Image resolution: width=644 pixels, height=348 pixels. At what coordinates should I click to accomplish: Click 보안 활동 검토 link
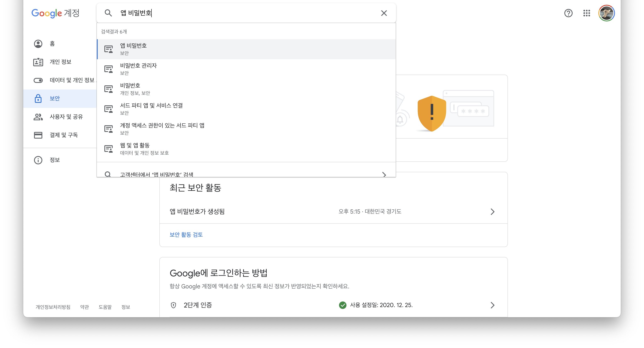(x=186, y=235)
